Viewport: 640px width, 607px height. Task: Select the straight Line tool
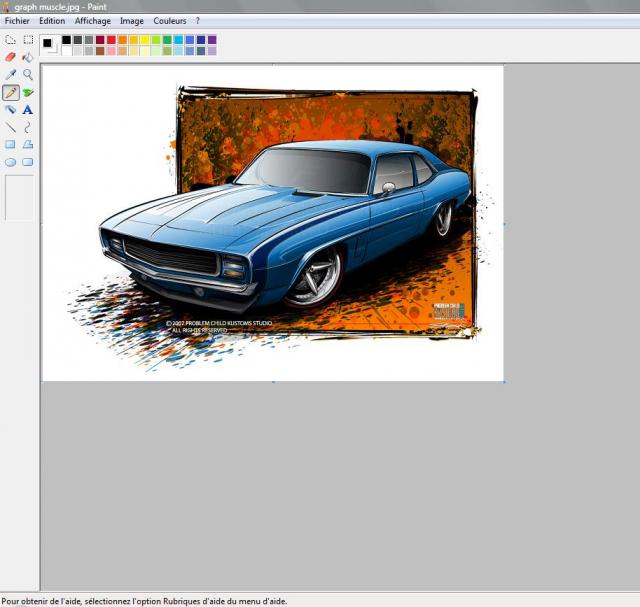click(11, 127)
